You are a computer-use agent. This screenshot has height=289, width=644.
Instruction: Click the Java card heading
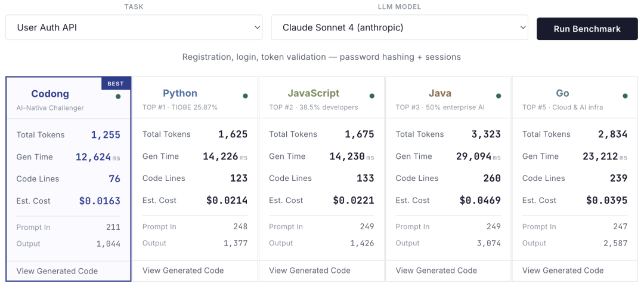440,93
